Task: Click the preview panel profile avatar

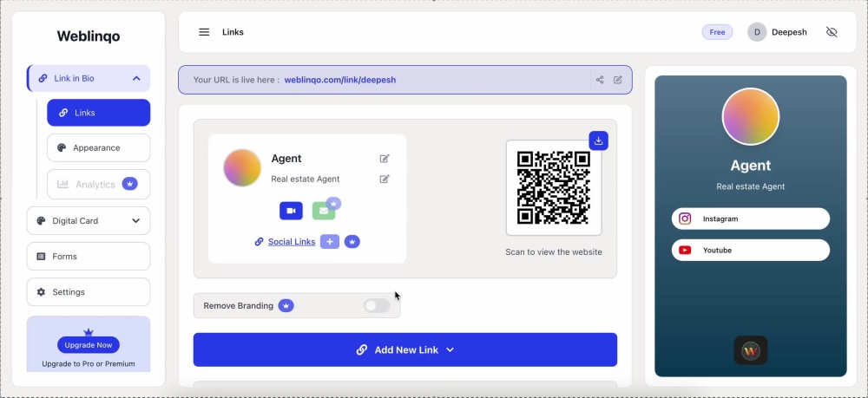Action: pyautogui.click(x=751, y=117)
